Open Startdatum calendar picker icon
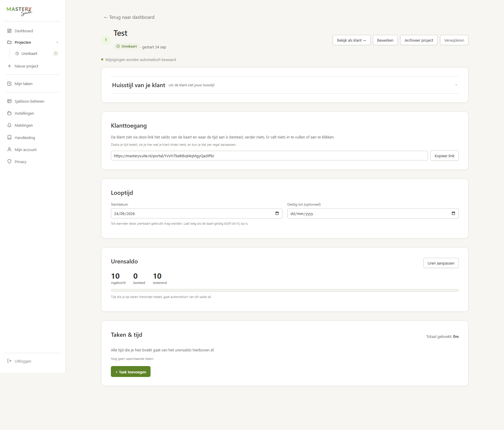Screen dimensions: 504x430 click(x=277, y=213)
